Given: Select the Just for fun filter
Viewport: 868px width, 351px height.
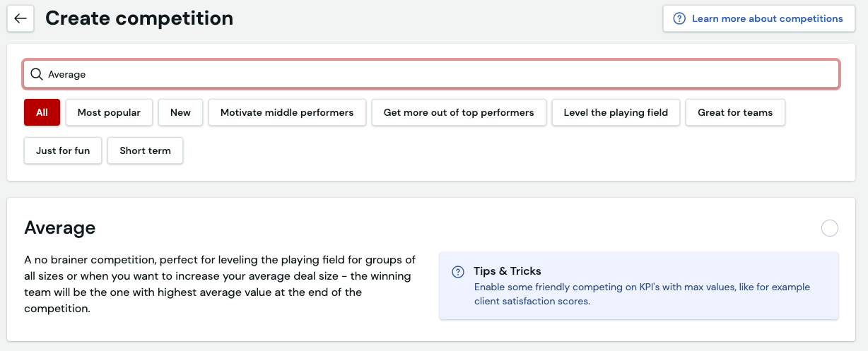Looking at the screenshot, I should pos(63,150).
